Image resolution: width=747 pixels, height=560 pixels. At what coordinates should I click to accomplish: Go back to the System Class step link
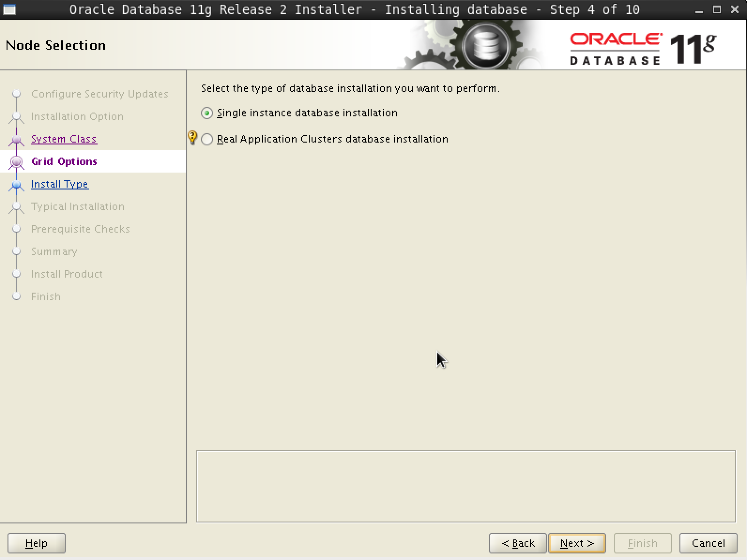[64, 139]
